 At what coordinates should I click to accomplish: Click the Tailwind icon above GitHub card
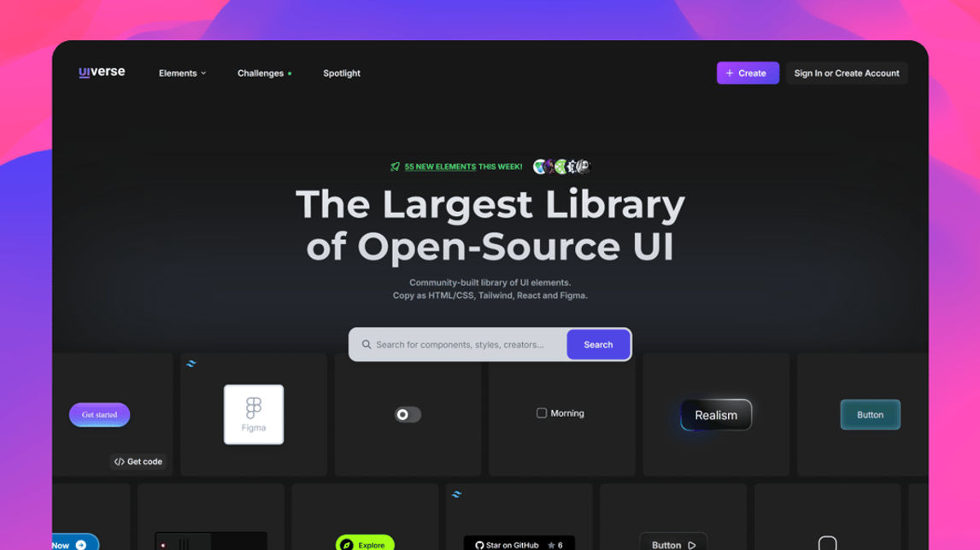coord(457,494)
